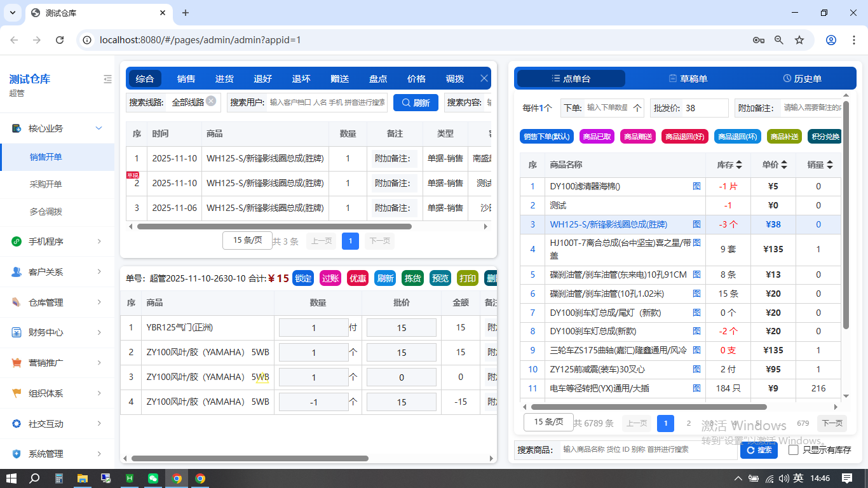Close the top tab bar with X
The width and height of the screenshot is (868, 488).
(x=484, y=78)
